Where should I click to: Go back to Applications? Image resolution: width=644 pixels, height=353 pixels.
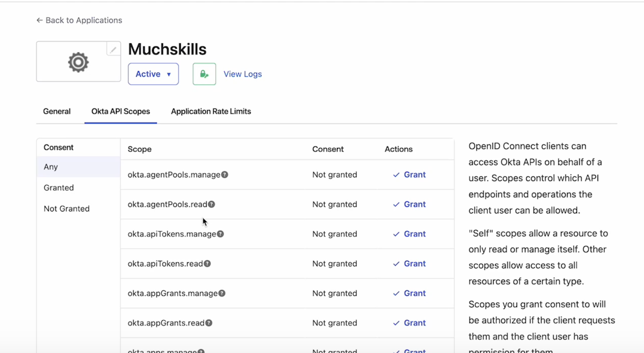click(x=79, y=20)
